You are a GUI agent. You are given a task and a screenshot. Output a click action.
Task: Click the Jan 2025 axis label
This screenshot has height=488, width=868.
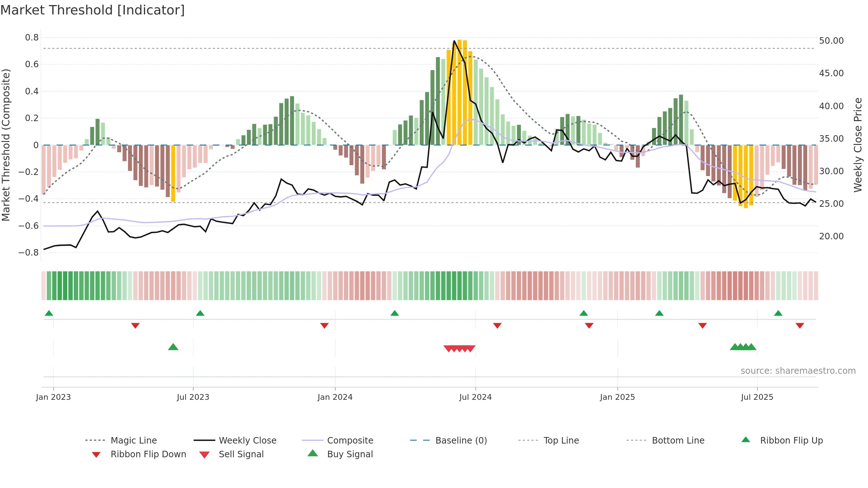(x=618, y=397)
